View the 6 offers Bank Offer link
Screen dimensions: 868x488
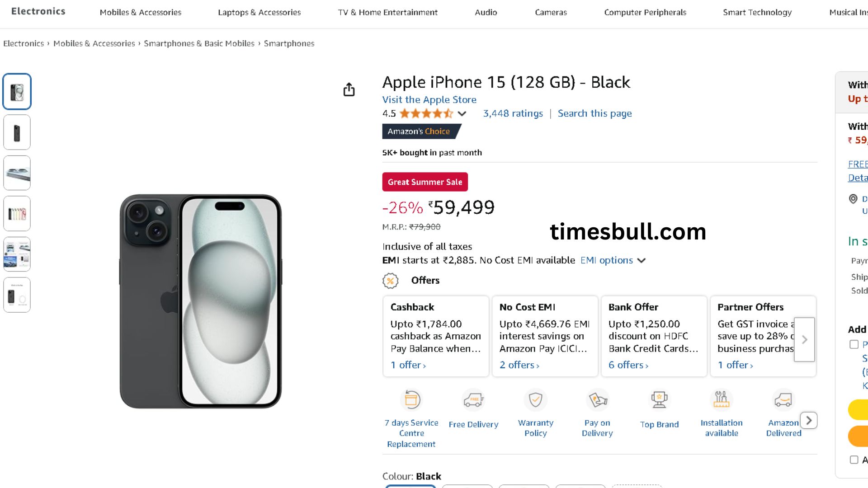click(628, 365)
